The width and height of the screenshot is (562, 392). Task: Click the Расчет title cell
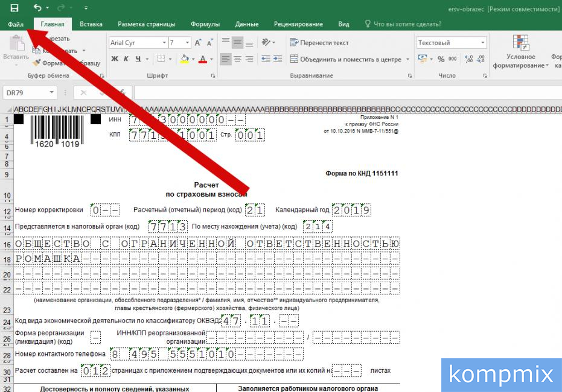coord(206,185)
